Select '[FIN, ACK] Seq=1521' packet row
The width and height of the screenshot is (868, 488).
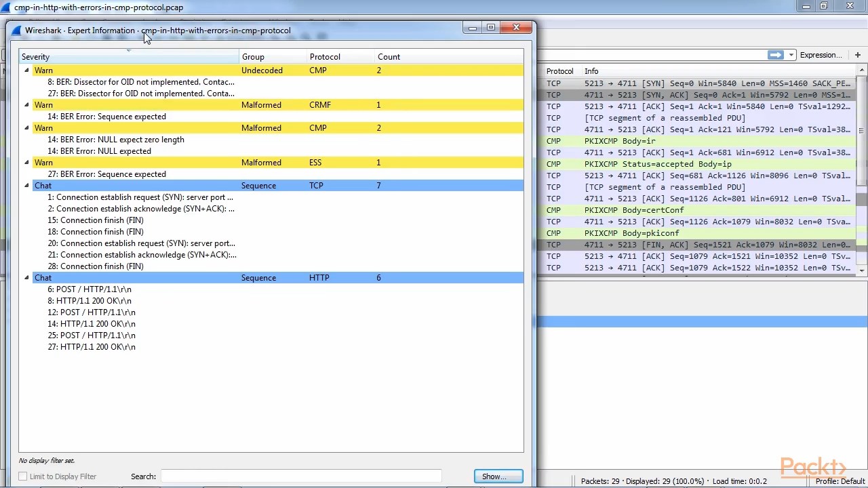[x=696, y=245]
